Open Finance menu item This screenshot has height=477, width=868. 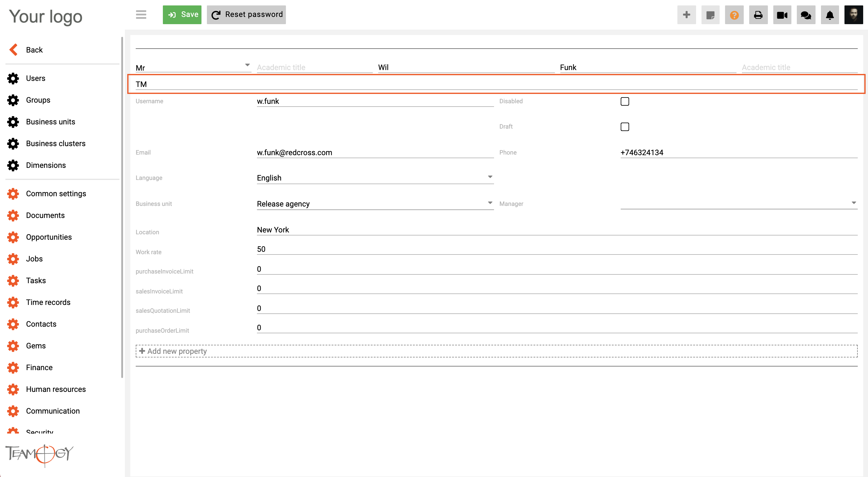40,368
